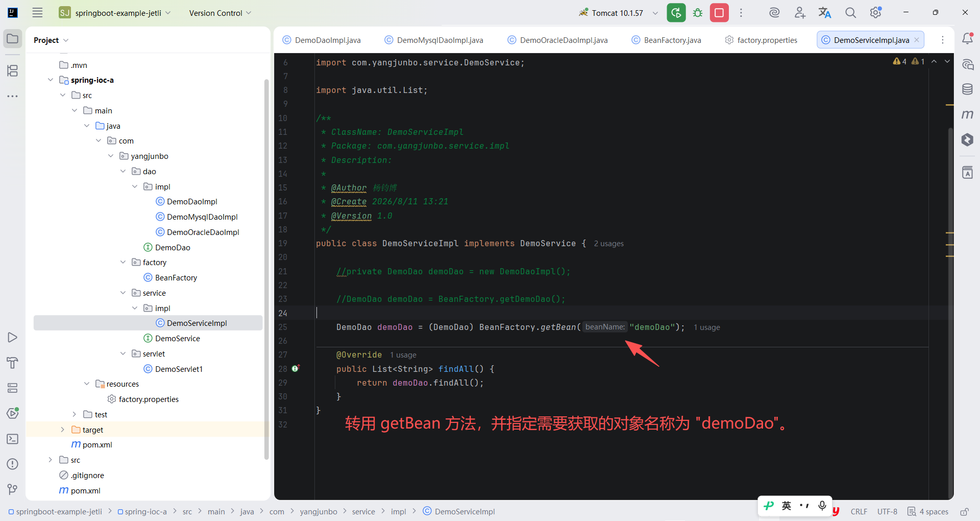Viewport: 980px width, 521px height.
Task: Open editor tabs options menu
Action: pyautogui.click(x=943, y=40)
